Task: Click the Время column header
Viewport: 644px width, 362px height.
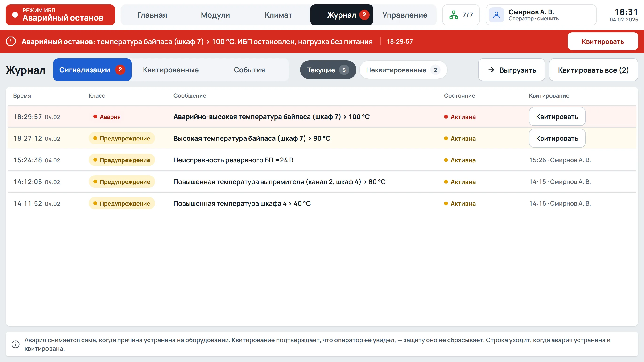Action: coord(22,95)
